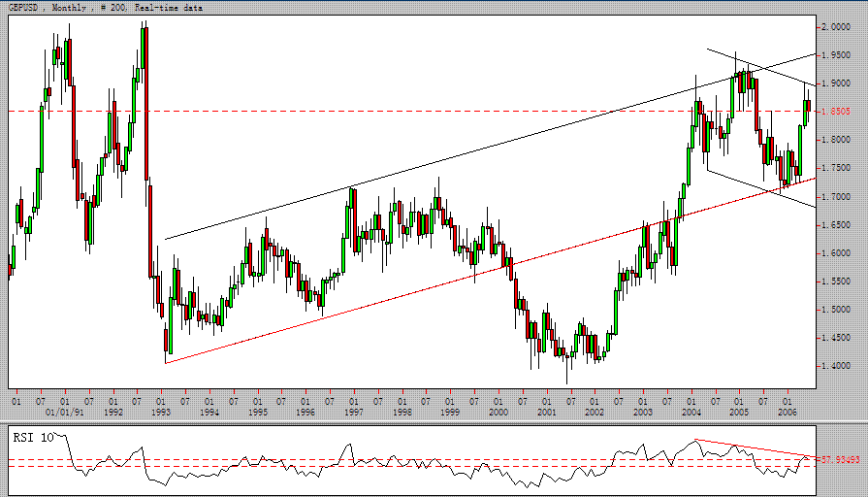Select the 1.4000 price axis label

point(836,366)
